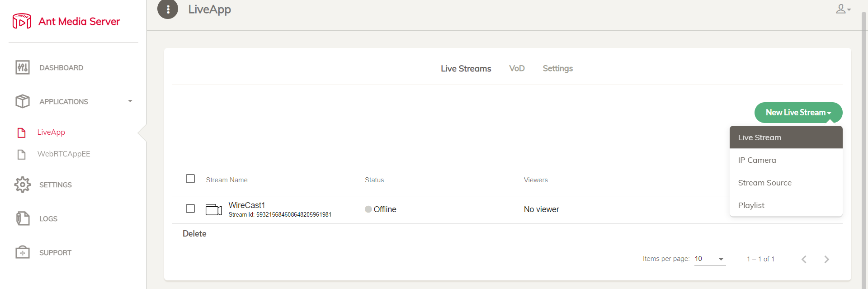The width and height of the screenshot is (868, 289).
Task: Switch to the Live Streams tab
Action: pyautogui.click(x=466, y=68)
